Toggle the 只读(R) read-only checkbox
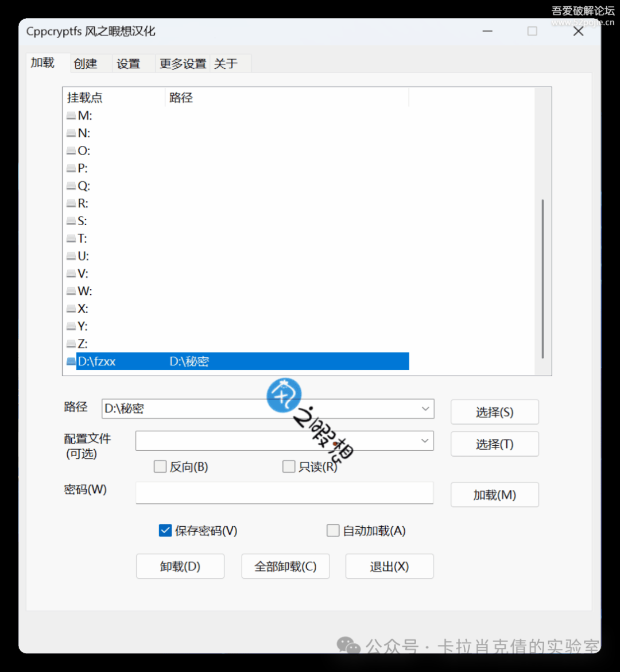The width and height of the screenshot is (620, 672). coord(289,467)
